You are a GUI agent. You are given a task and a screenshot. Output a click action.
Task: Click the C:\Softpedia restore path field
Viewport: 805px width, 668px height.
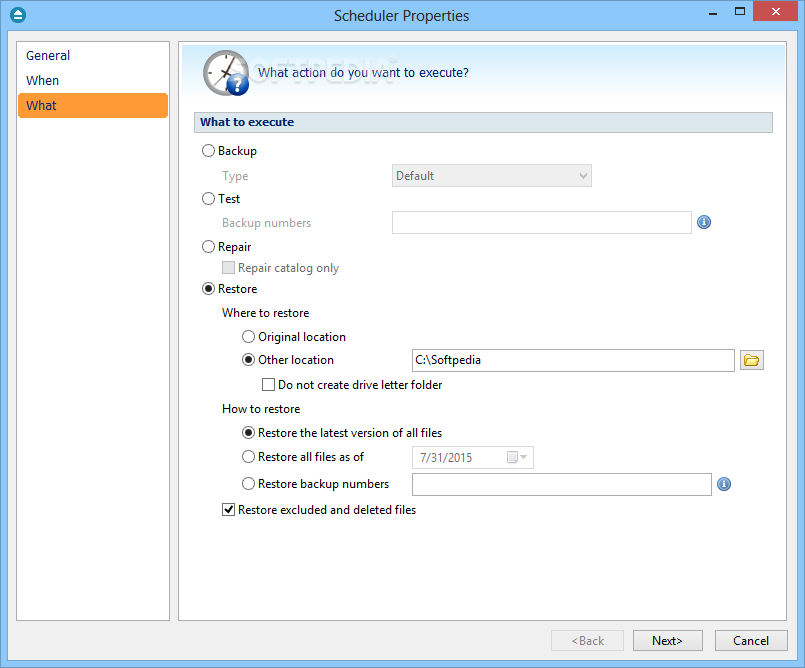[x=573, y=360]
